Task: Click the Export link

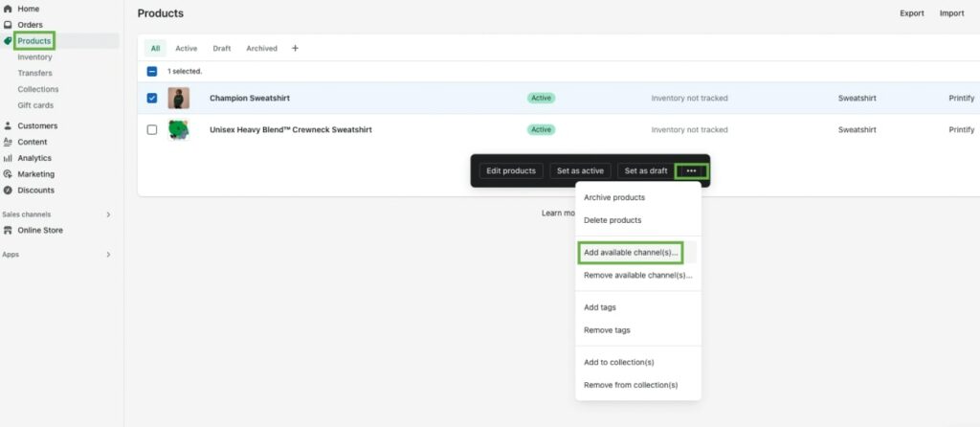Action: coord(911,13)
